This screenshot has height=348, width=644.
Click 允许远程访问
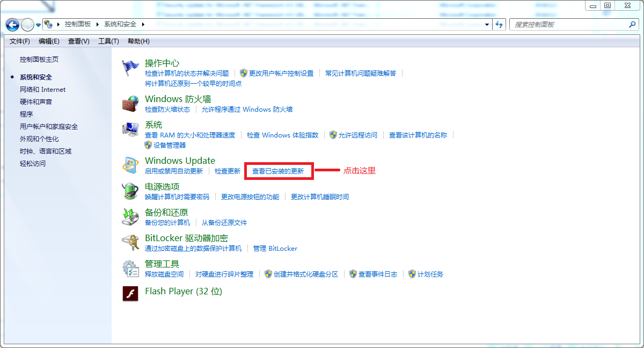(x=358, y=135)
